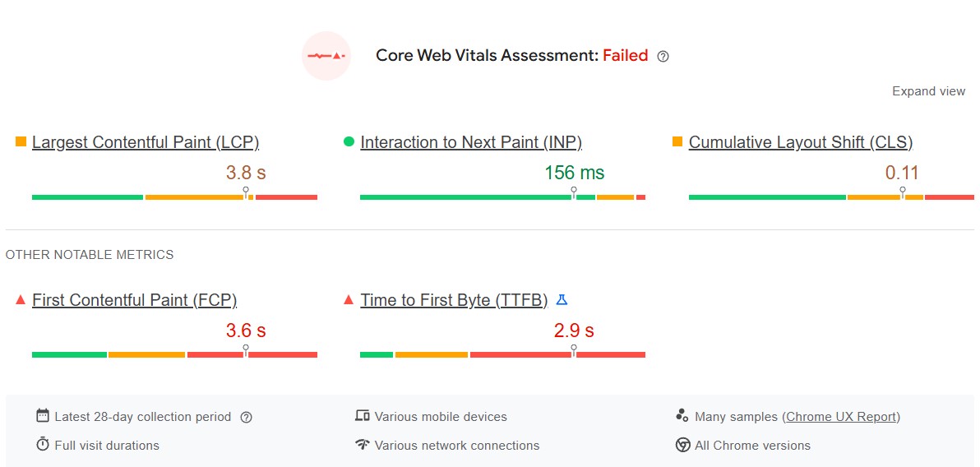
Task: Click the calendar icon for collection period
Action: 43,416
